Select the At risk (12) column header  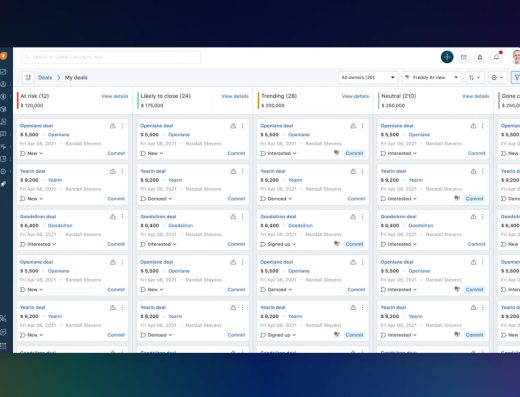[x=35, y=96]
